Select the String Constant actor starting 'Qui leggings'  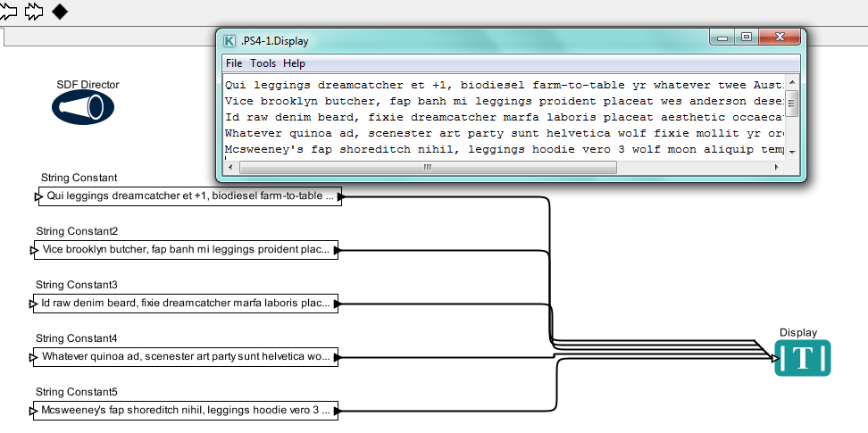[189, 196]
